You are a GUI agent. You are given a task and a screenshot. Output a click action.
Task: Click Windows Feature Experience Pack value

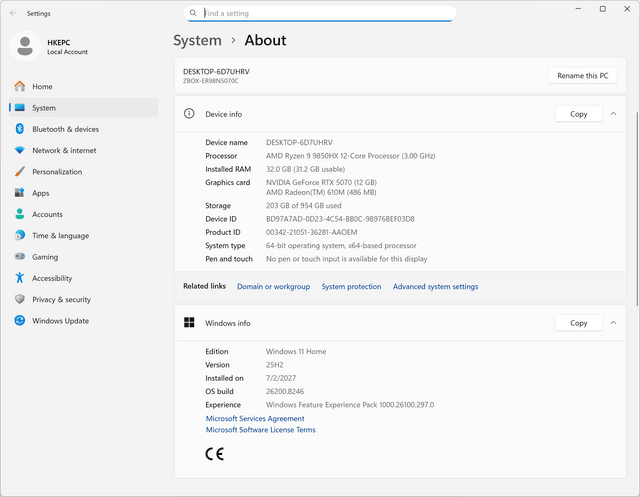[350, 404]
